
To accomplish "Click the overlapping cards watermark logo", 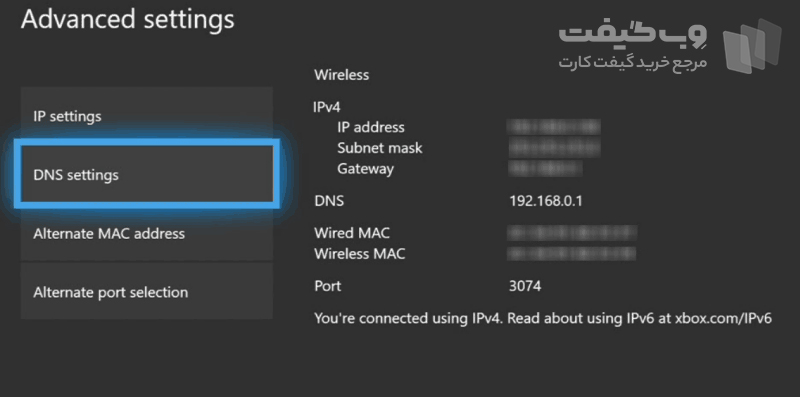I will click(752, 46).
